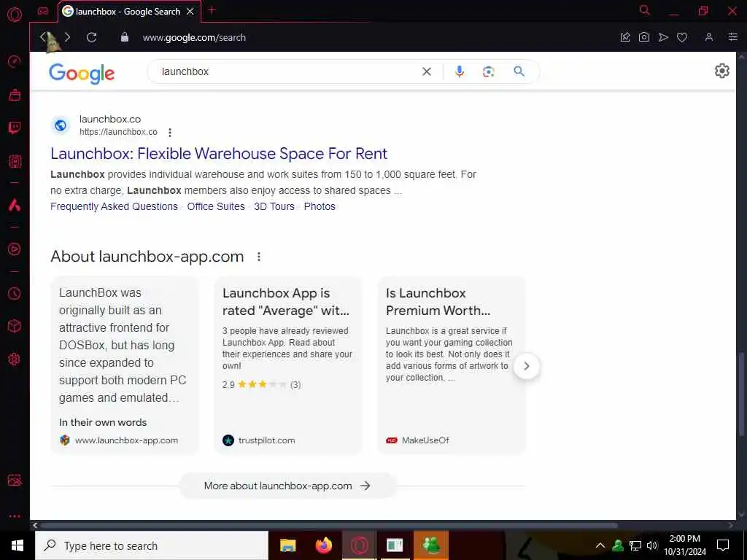Open the Frequently Asked Questions sitelink
Screen dimensions: 747x560
(x=114, y=206)
